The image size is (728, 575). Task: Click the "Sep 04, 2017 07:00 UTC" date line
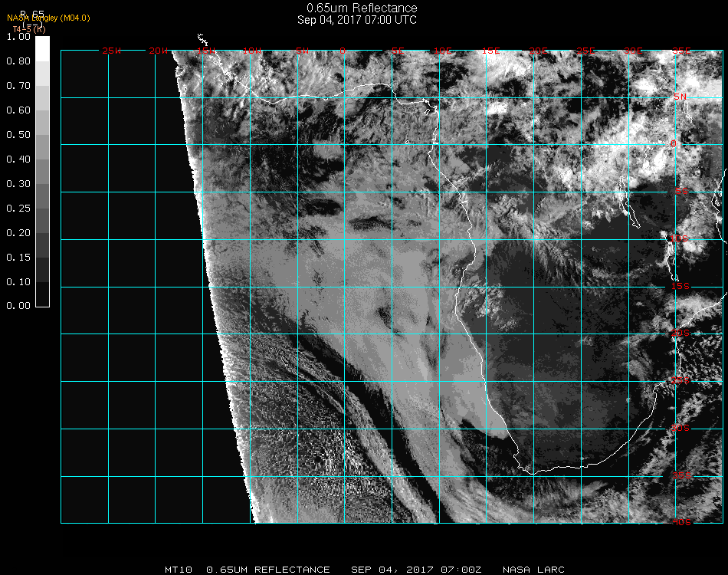[357, 20]
